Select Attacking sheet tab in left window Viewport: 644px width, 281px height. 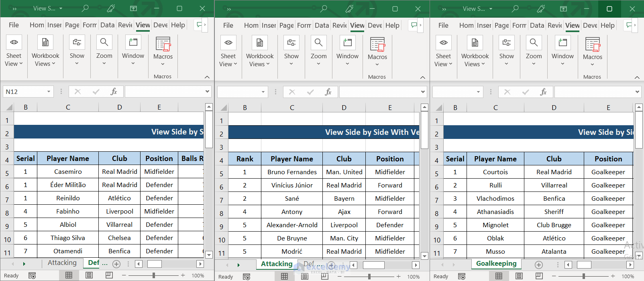pos(62,263)
